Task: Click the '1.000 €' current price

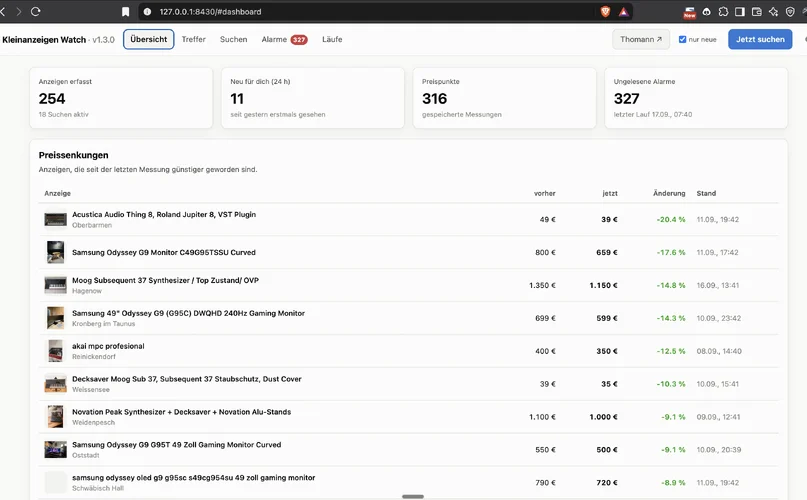Action: pos(603,417)
